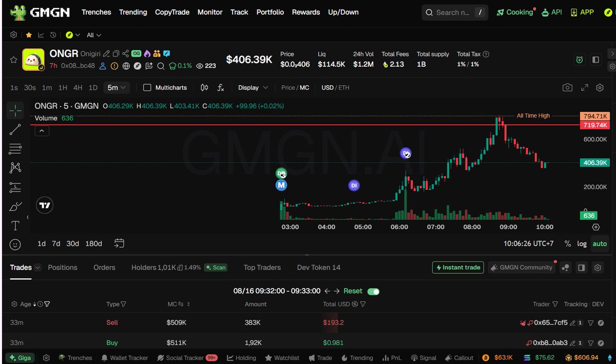Click the share icon beside Onigiri
The width and height of the screenshot is (616, 364).
pos(126,53)
